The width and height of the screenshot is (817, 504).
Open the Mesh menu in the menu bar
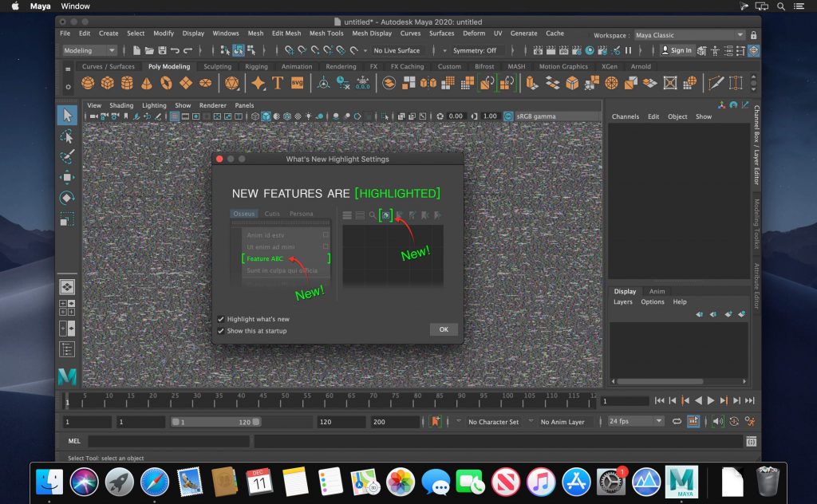pos(255,33)
